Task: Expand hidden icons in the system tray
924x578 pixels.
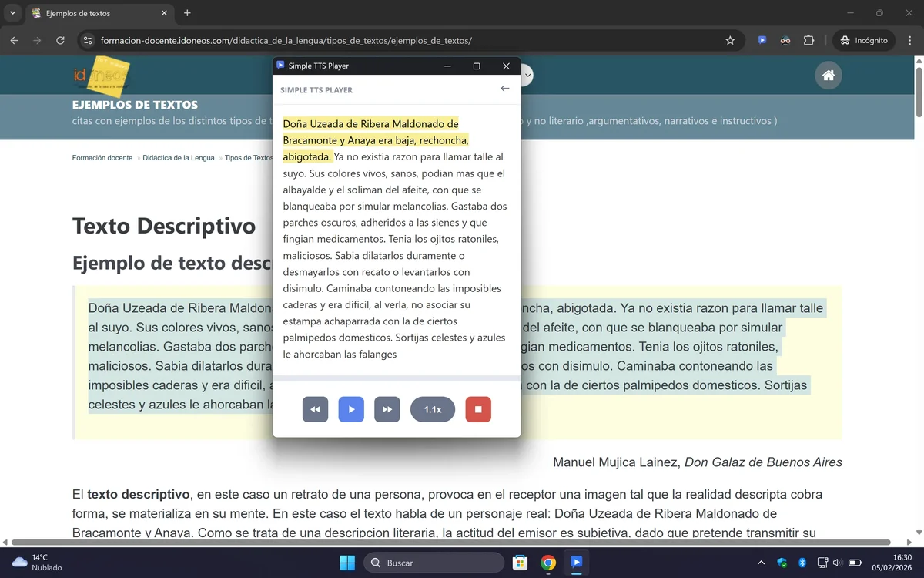Action: (x=761, y=563)
